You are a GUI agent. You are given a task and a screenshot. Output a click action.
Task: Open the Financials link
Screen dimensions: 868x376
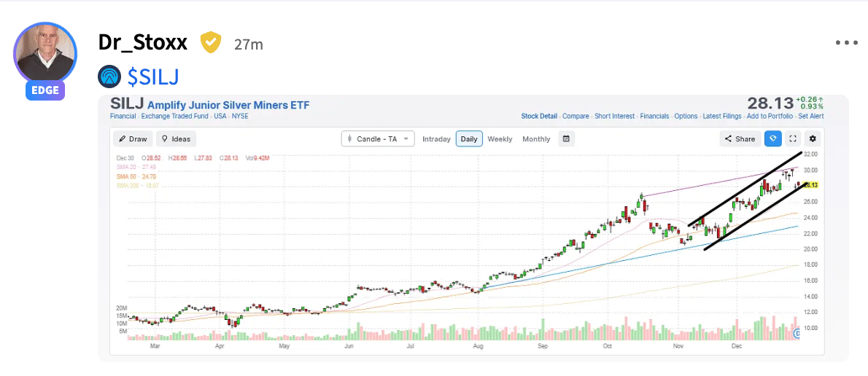(654, 116)
